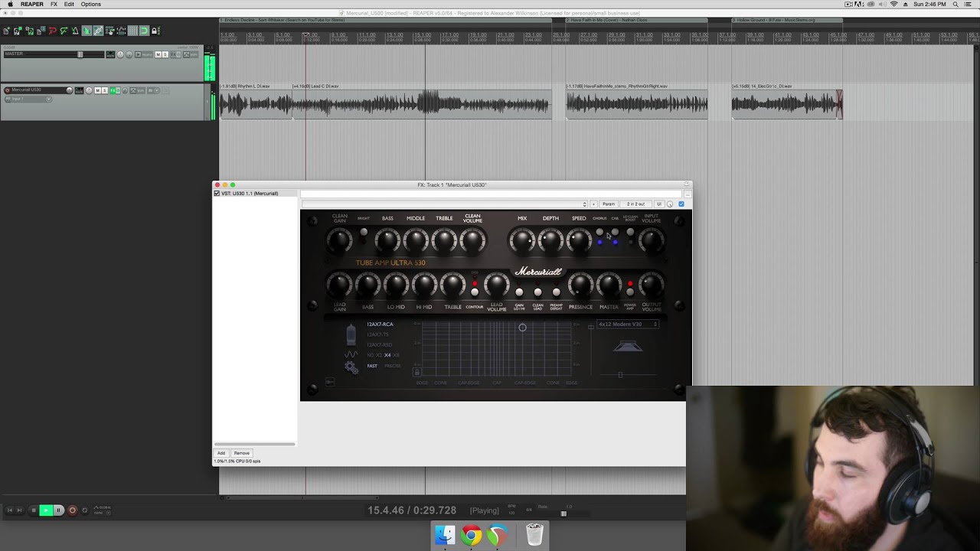Open Google Chrome from the Dock

tap(471, 534)
